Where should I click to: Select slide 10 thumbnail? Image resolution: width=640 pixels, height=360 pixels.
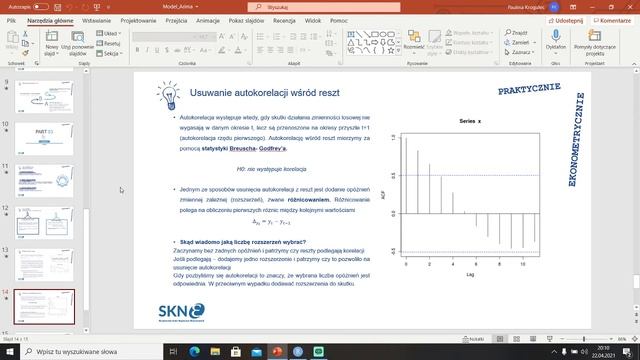[x=44, y=139]
